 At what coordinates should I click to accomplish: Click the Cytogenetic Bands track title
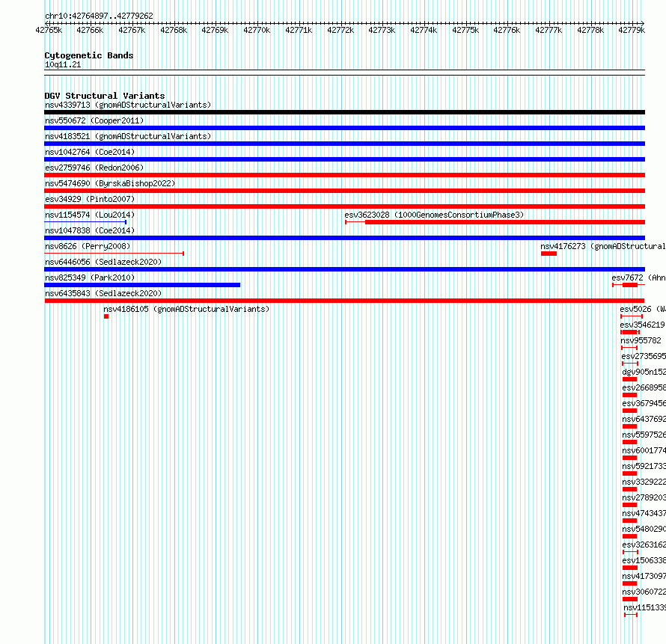point(89,55)
